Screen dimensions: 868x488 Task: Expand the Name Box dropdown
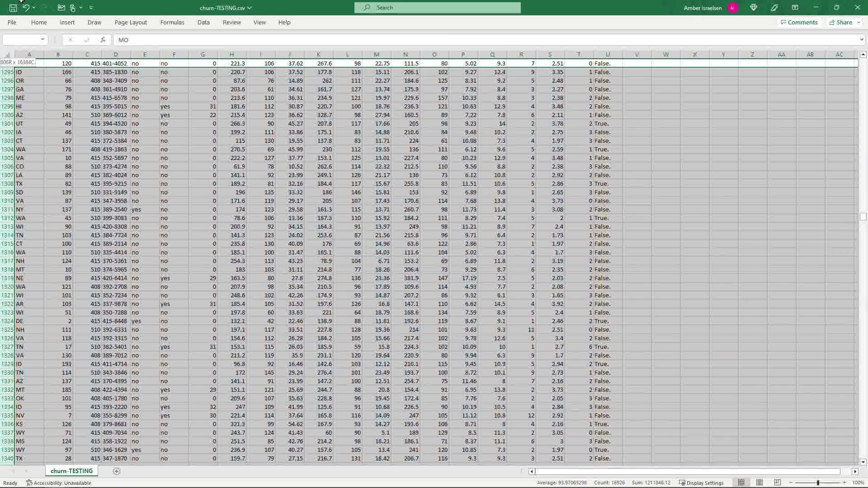[x=42, y=40]
